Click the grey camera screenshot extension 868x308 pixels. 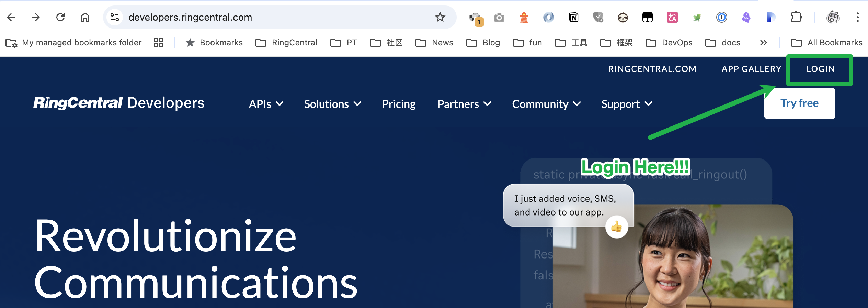pyautogui.click(x=499, y=17)
